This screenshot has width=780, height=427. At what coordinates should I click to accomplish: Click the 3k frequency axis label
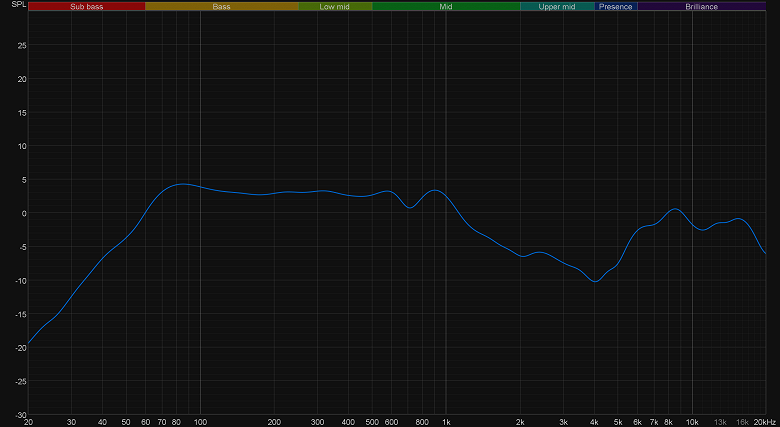[564, 423]
